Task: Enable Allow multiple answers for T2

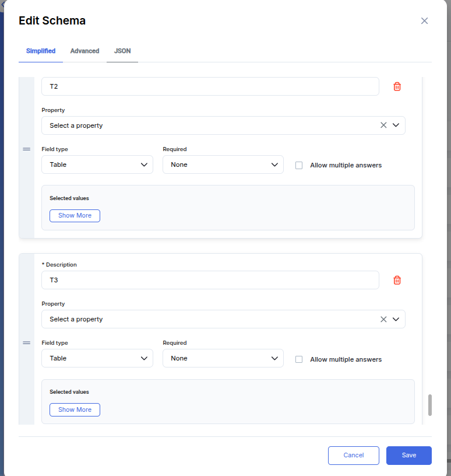Action: [x=299, y=165]
